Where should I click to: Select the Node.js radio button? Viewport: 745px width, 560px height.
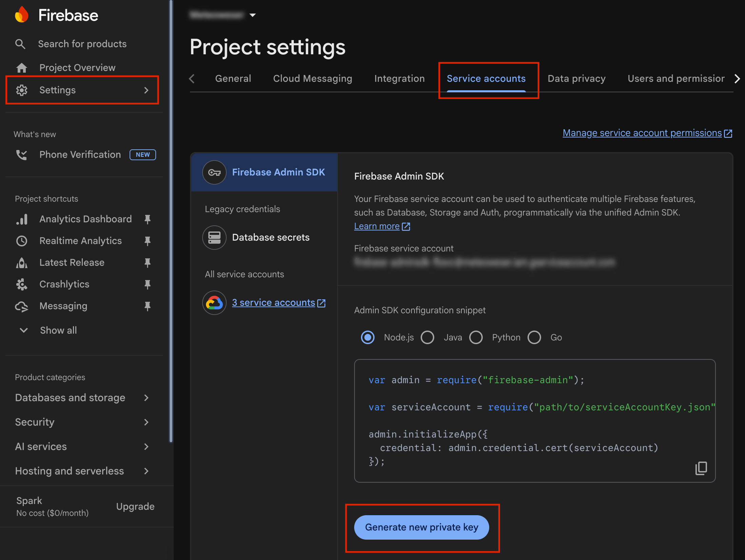point(368,337)
